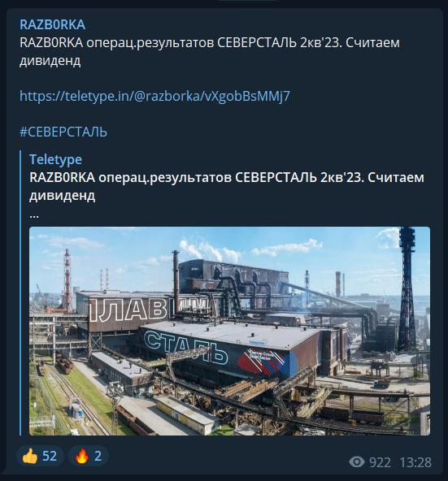This screenshot has height=481, width=448.
Task: Click the ellipsis under the preview title
Action: coord(34,216)
